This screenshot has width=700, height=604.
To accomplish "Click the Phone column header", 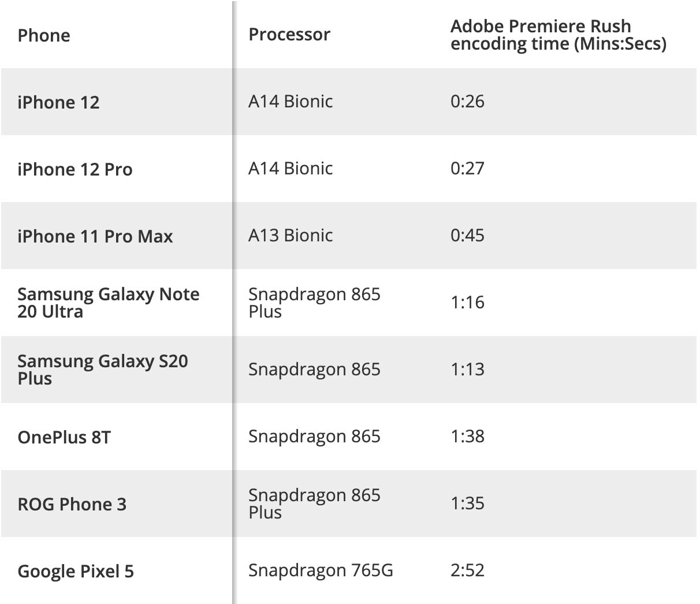I will (x=44, y=35).
